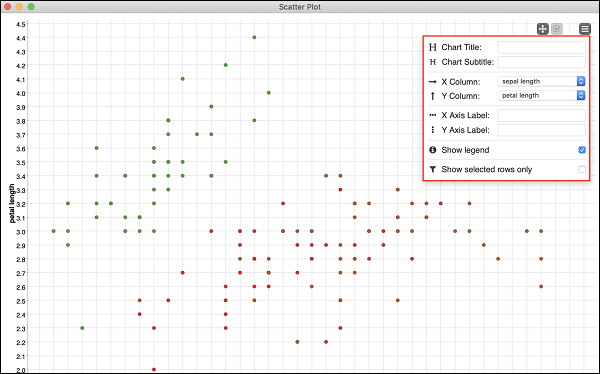Click the greyed-out selection mode icon

(557, 29)
